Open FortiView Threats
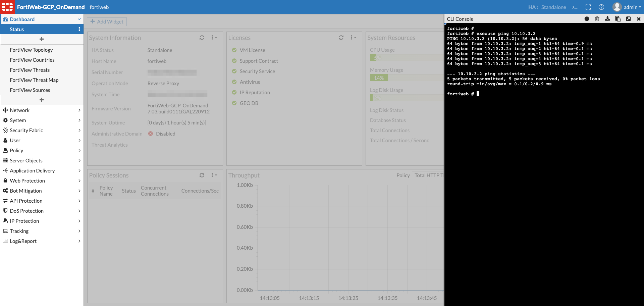The height and width of the screenshot is (306, 644). (30, 70)
